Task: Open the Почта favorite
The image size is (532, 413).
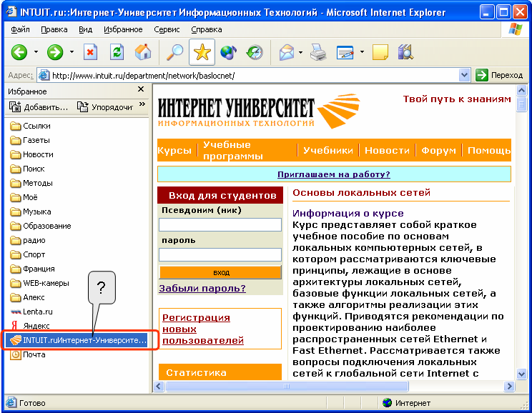Action: (28, 354)
